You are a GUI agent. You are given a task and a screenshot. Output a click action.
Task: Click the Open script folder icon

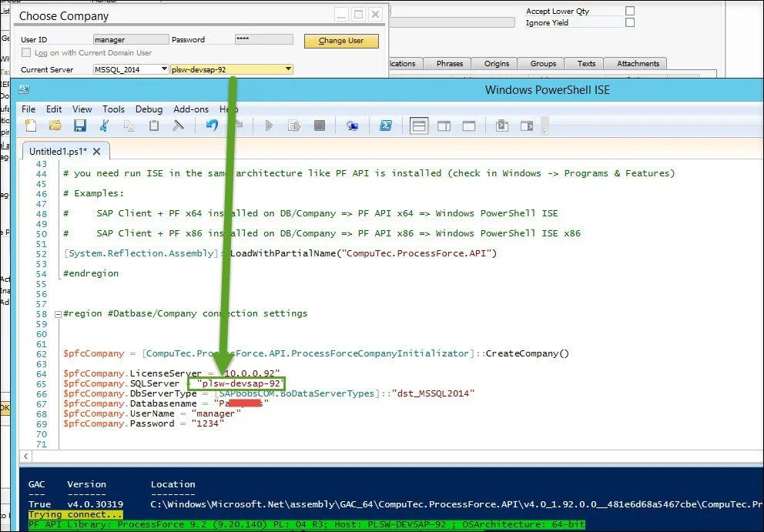pyautogui.click(x=55, y=125)
